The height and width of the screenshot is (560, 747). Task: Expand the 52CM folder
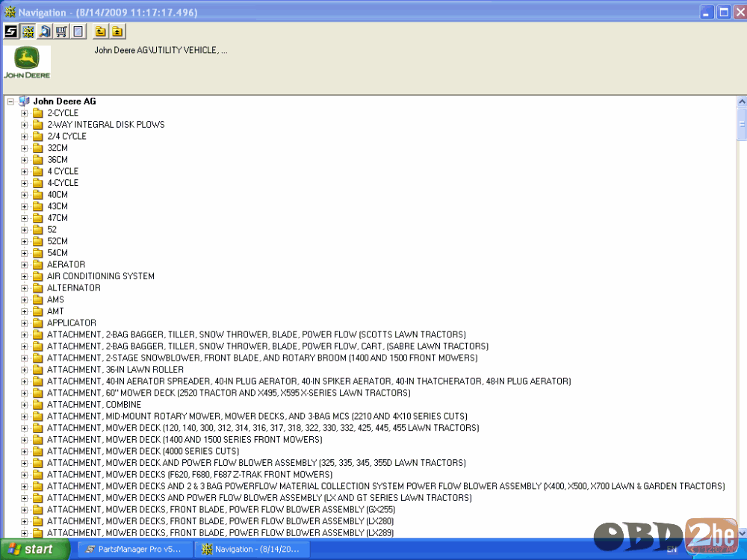(x=25, y=241)
